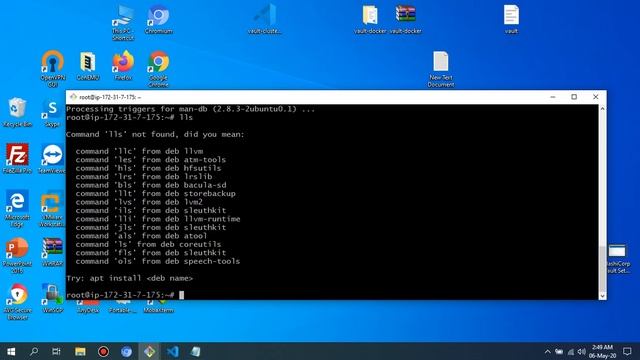Open the Windows Start menu
The image size is (640, 360).
pos(11,351)
